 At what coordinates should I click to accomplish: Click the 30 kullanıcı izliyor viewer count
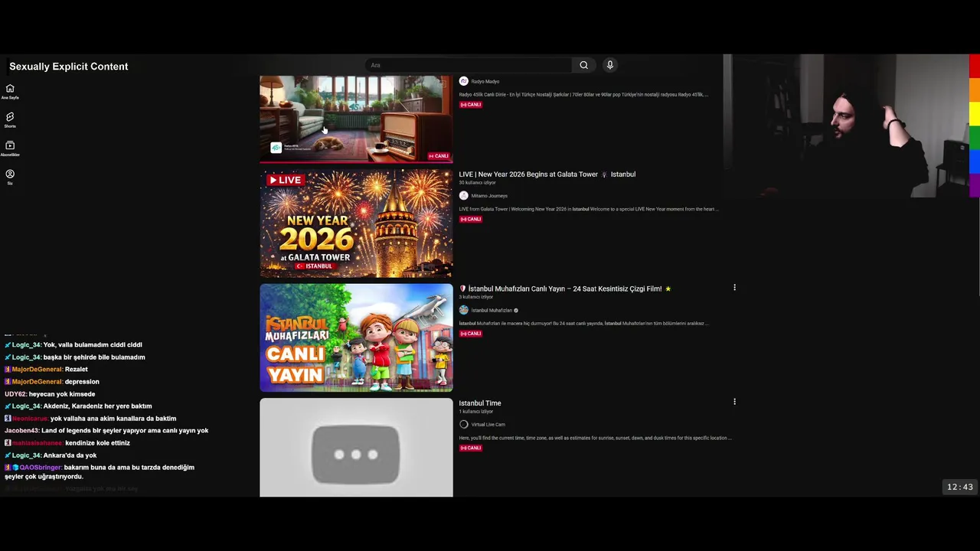[477, 183]
